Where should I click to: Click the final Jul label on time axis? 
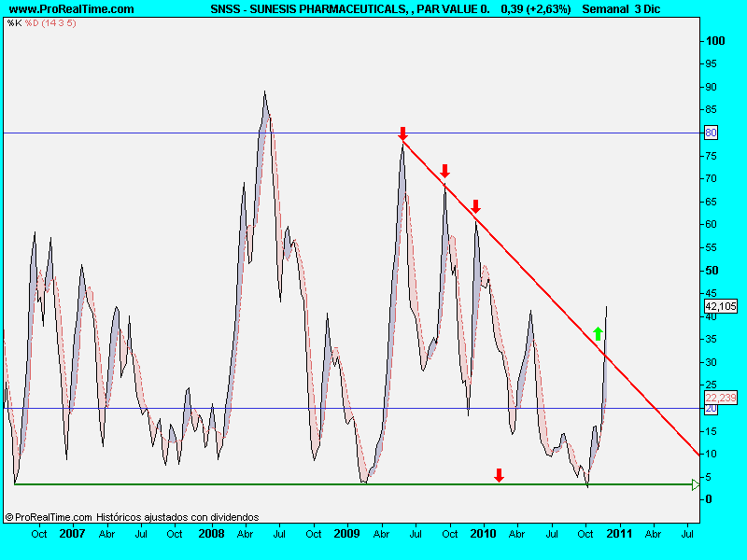tap(687, 534)
